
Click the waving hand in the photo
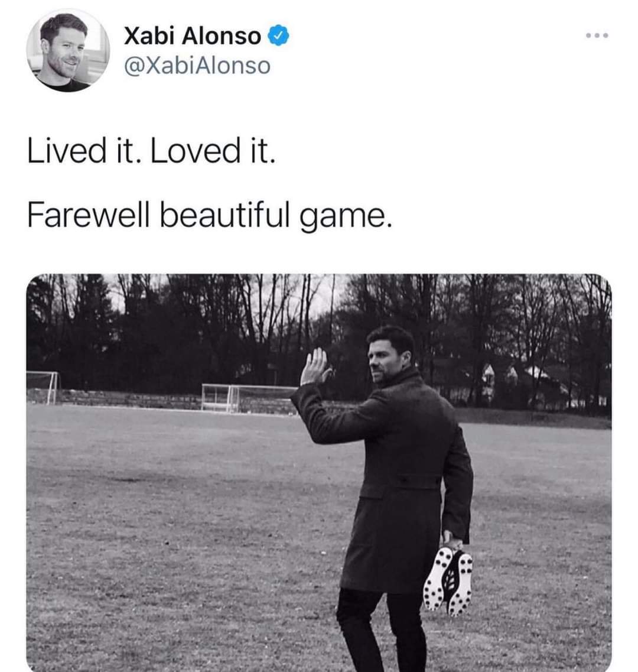(315, 366)
